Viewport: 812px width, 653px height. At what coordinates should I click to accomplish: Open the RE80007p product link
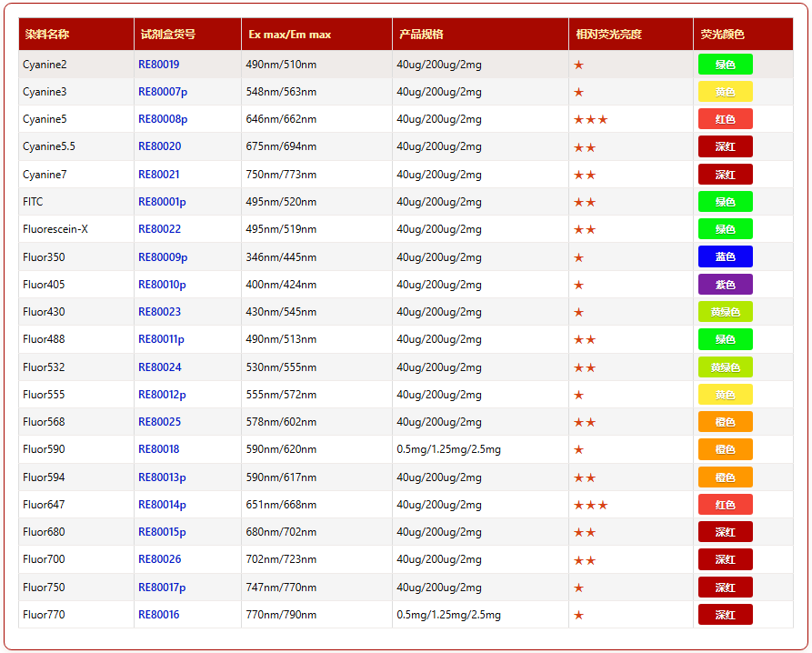tap(162, 92)
